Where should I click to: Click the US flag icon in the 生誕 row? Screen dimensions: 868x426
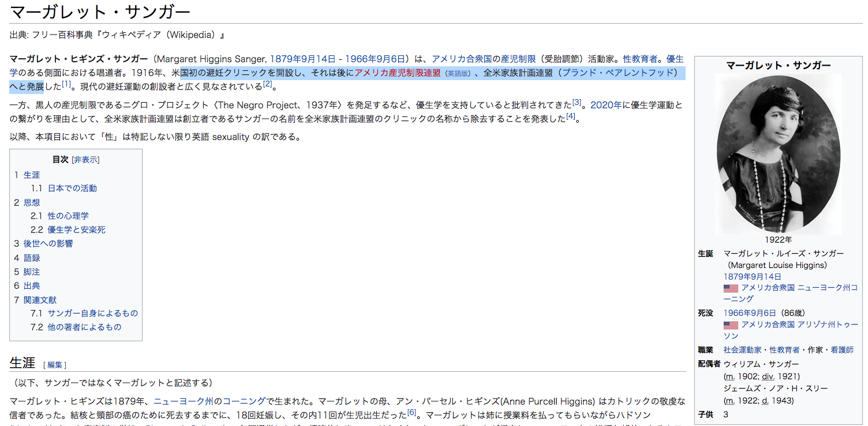click(x=731, y=288)
